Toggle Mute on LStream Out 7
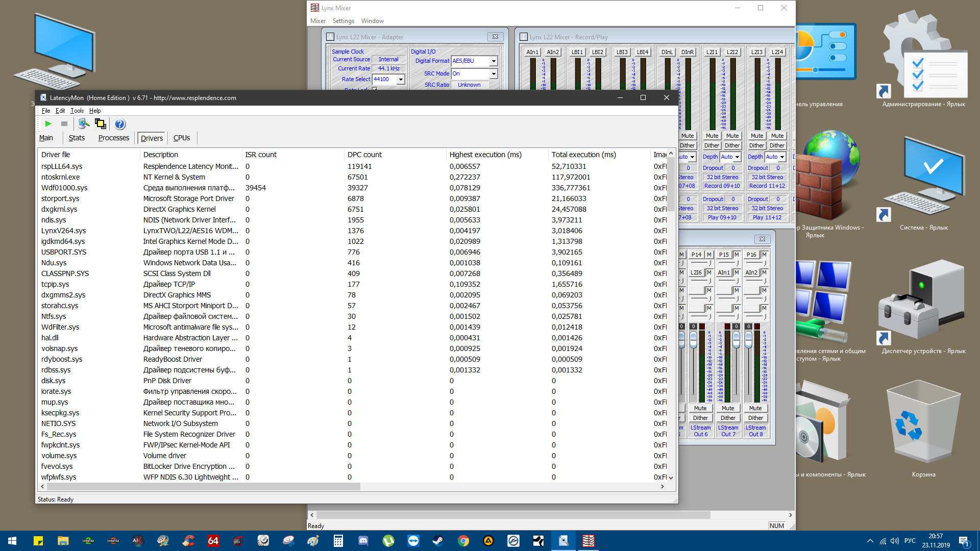Viewport: 980px width, 551px height. (x=728, y=408)
